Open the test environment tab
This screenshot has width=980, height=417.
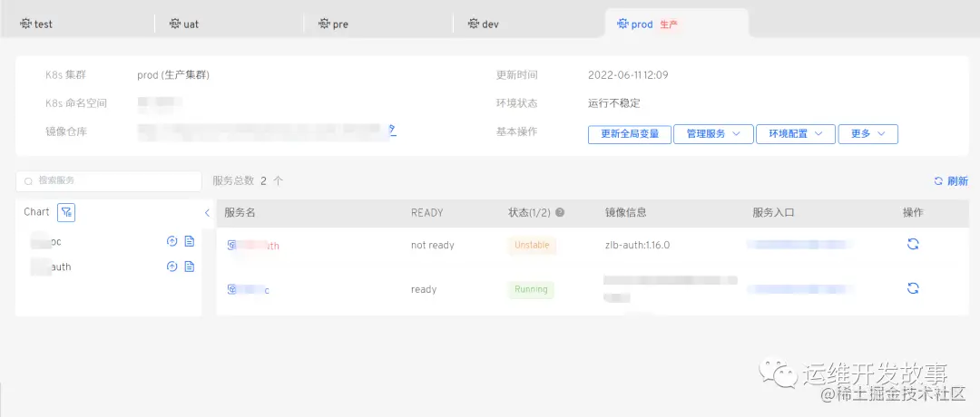point(36,24)
